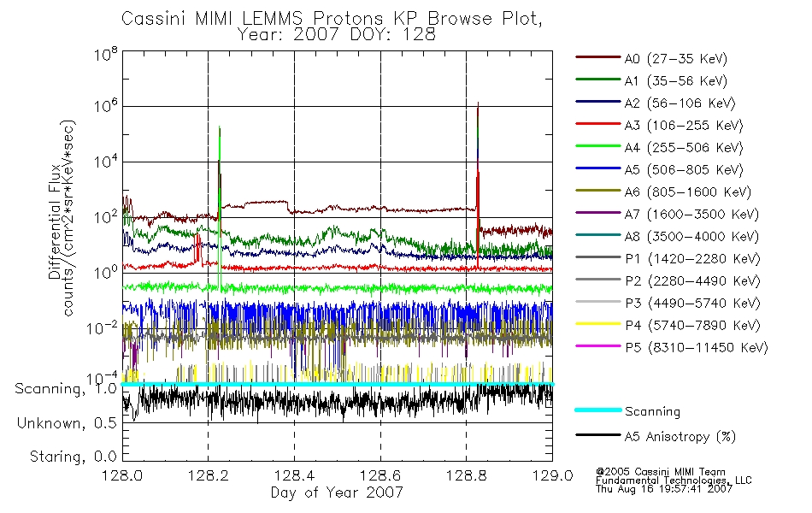Click the 128.8 x-axis tick label

[466, 475]
